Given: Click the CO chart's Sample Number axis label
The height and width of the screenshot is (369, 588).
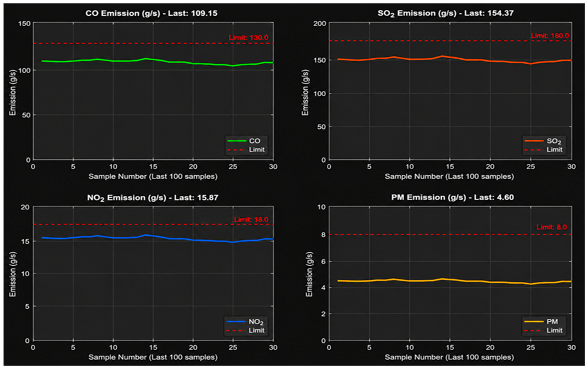Looking at the screenshot, I should [x=153, y=177].
